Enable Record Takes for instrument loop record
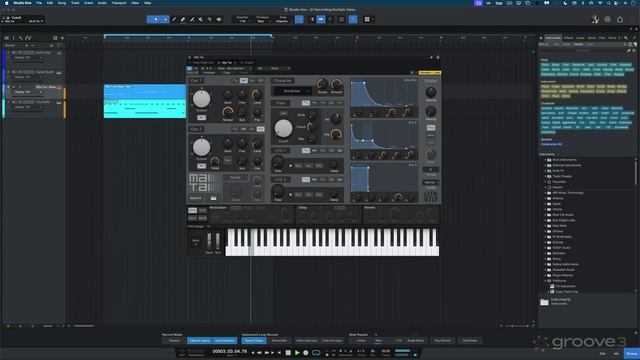The image size is (640, 360). coord(254,340)
